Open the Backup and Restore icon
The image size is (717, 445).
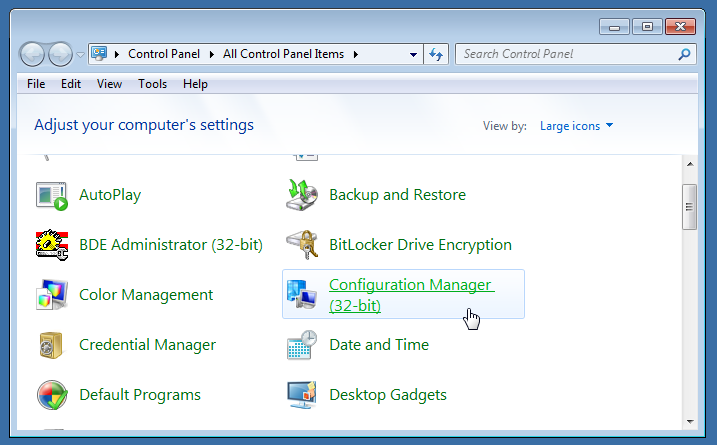(302, 195)
